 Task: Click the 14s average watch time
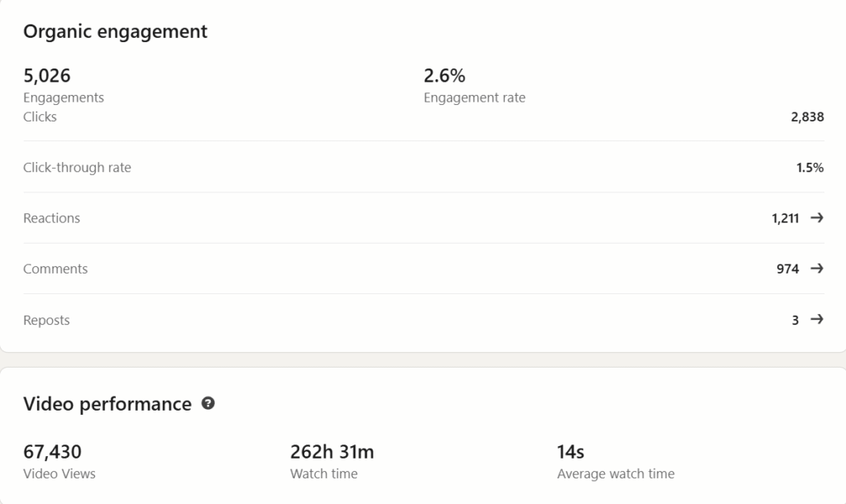coord(570,452)
